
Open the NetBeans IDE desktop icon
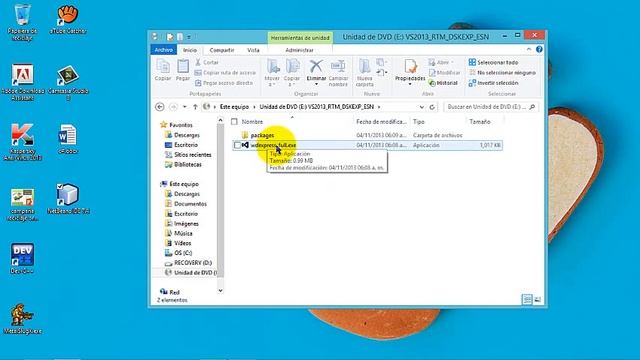click(x=68, y=199)
